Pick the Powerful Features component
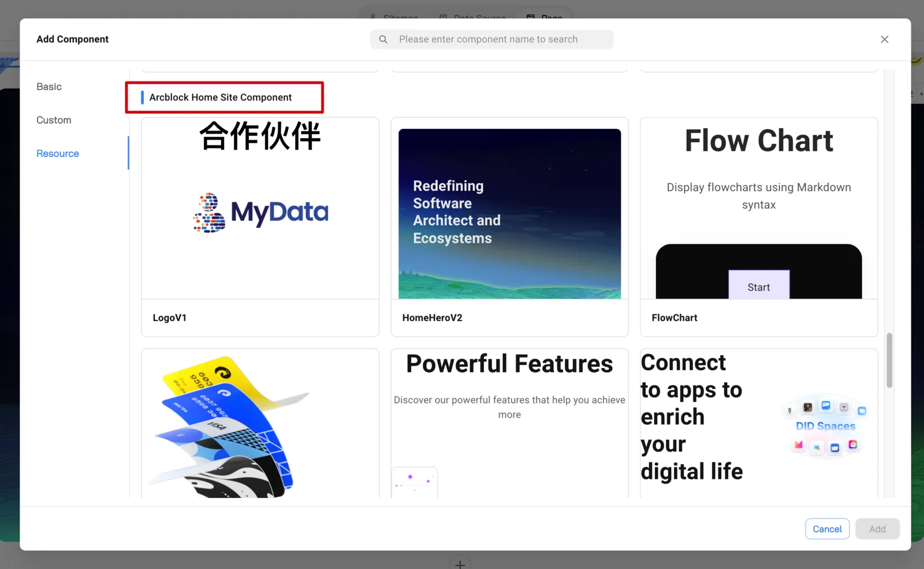This screenshot has width=924, height=569. coord(509,423)
